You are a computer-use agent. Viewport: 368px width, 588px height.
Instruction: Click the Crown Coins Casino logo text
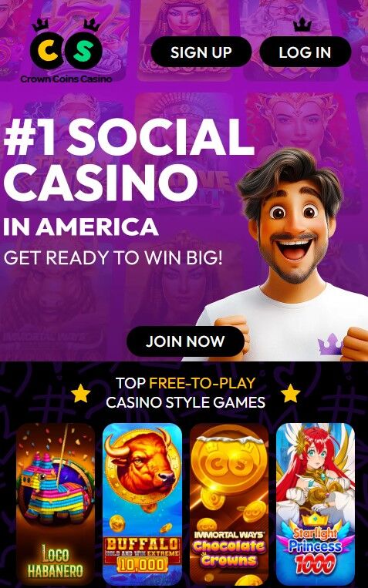click(x=66, y=79)
